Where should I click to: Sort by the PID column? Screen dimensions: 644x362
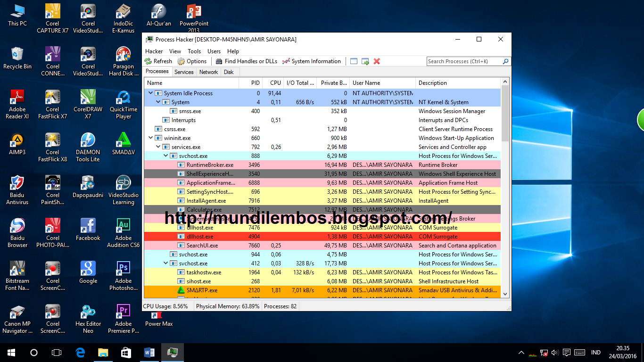(250, 83)
